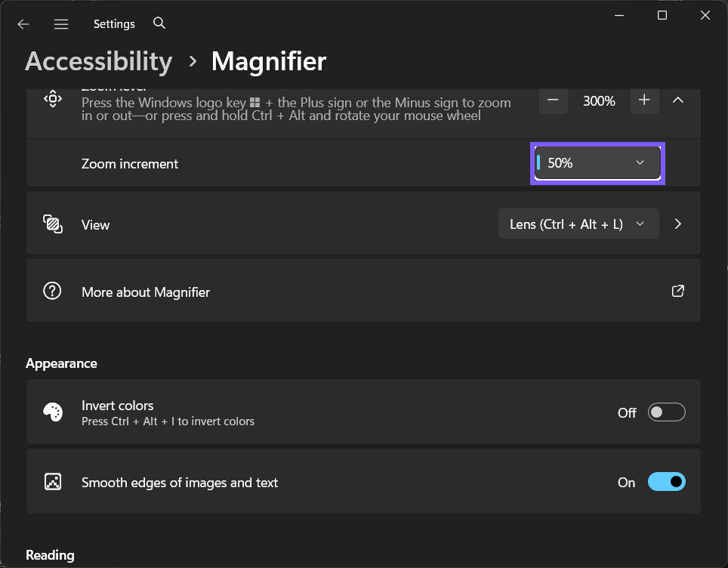Open More about Magnifier link row
Viewport: 728px width, 568px height.
[x=363, y=290]
